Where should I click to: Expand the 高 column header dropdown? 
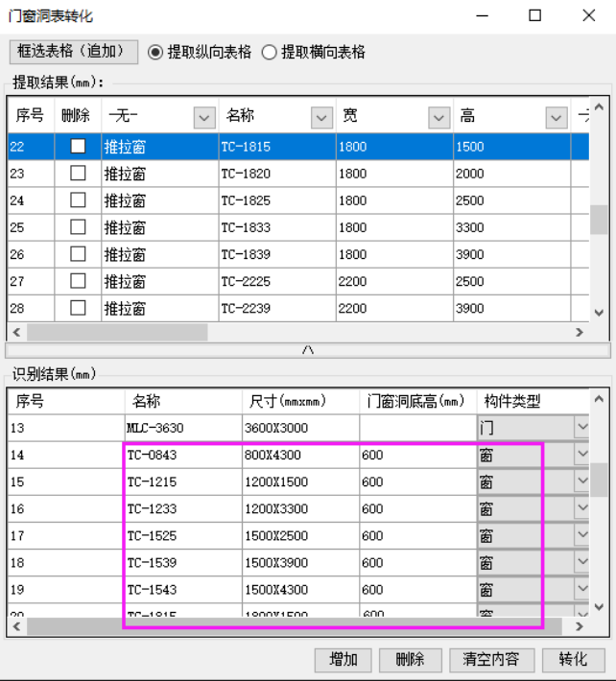557,117
